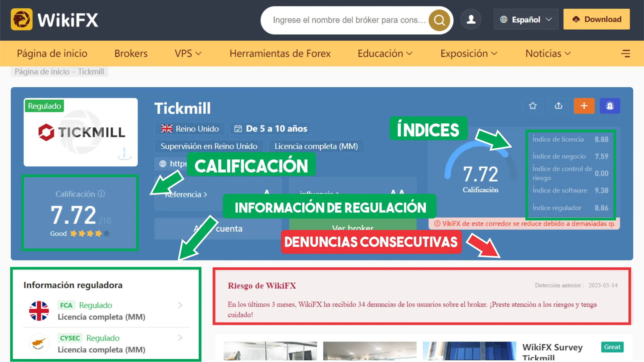644x362 pixels.
Task: Click the Información reguladora heading
Action: coord(73,285)
